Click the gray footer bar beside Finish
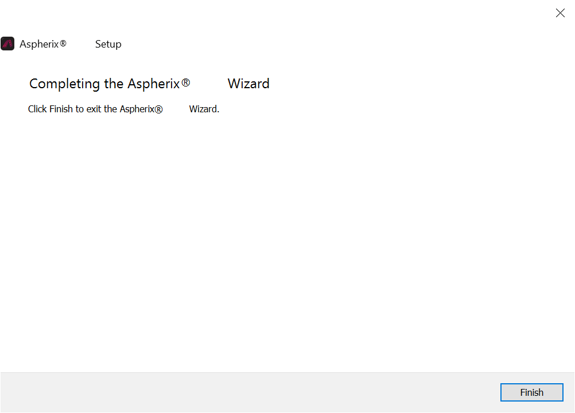 coord(249,392)
